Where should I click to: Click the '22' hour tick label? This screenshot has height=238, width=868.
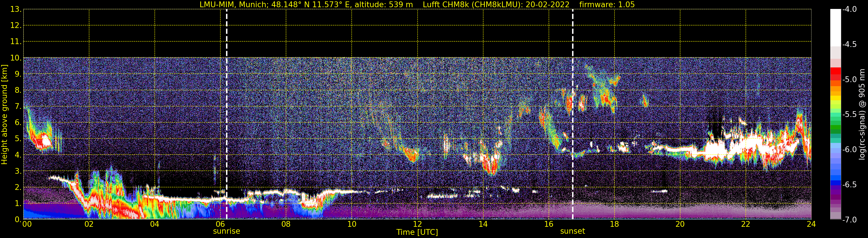(x=746, y=224)
